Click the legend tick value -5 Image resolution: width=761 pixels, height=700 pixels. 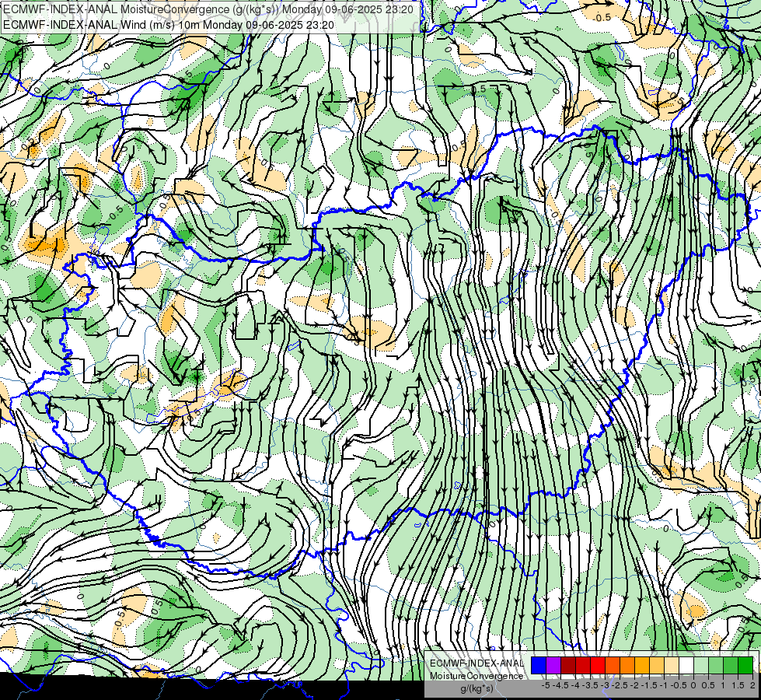point(546,685)
